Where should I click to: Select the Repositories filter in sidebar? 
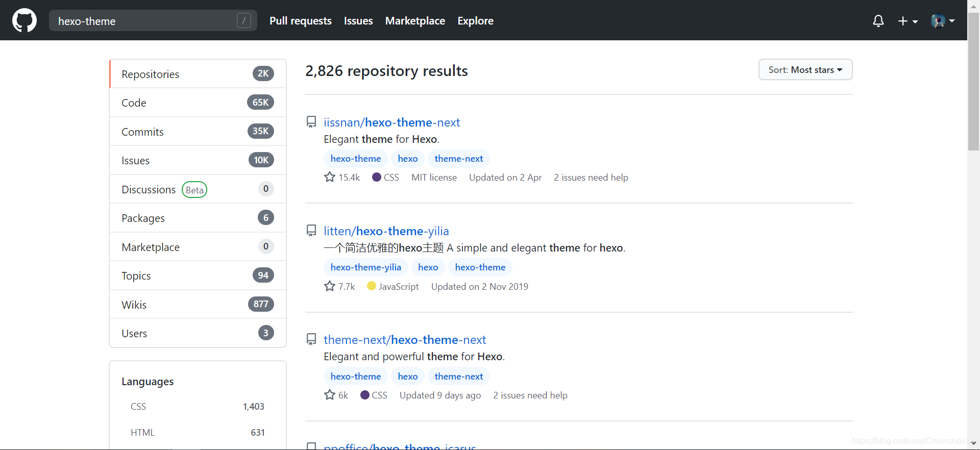pyautogui.click(x=198, y=74)
